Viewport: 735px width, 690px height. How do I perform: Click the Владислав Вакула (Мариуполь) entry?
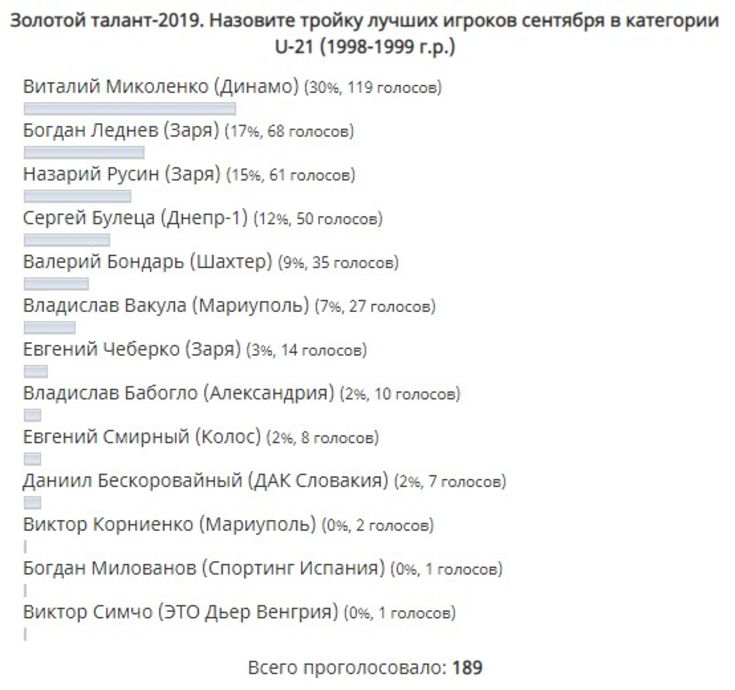pyautogui.click(x=166, y=306)
